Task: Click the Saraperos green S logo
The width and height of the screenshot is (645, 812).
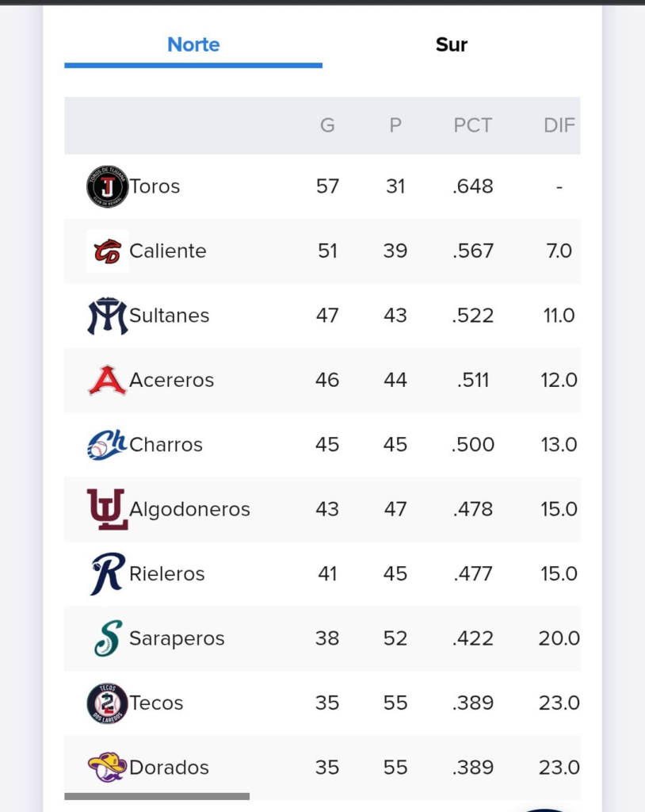Action: 108,638
